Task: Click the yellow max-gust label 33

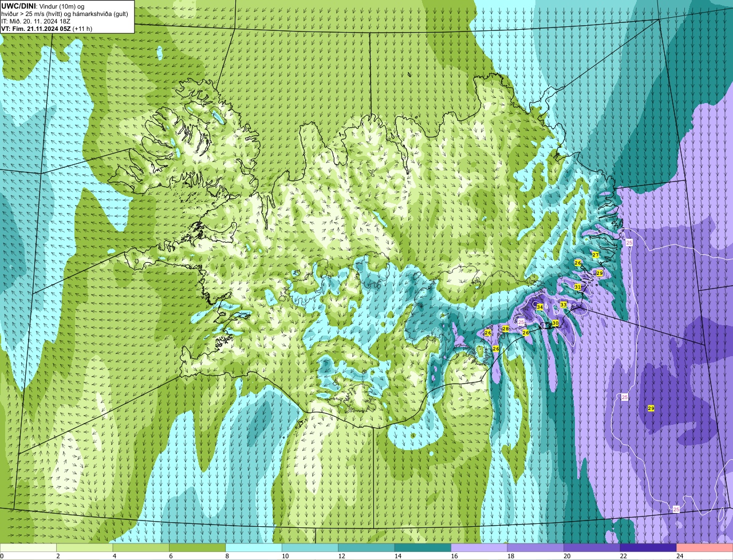Action: (563, 305)
